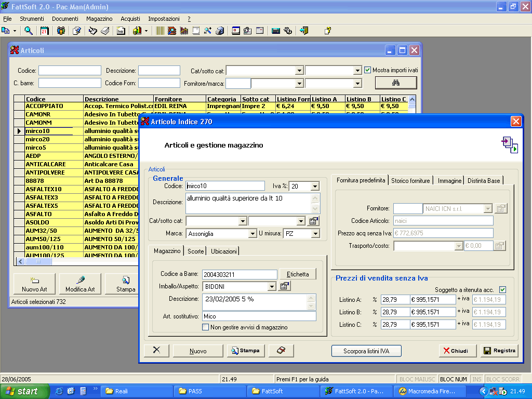Click the coins and chart toolbar icon

tap(137, 31)
